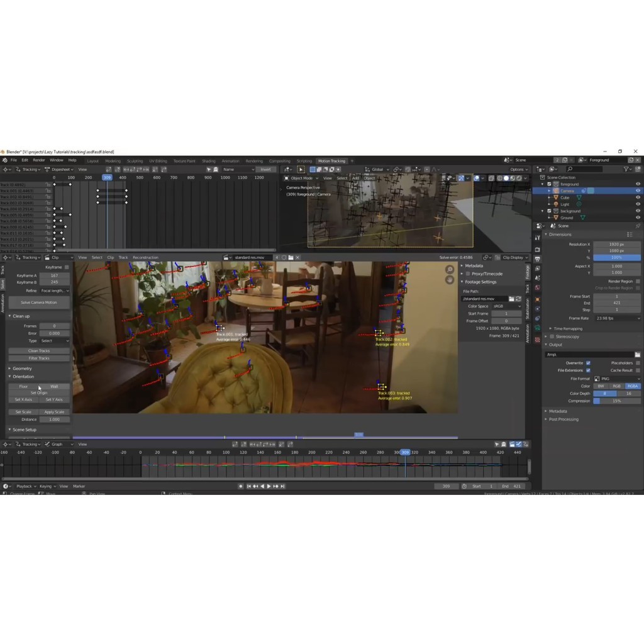644x644 pixels.
Task: Hide the Ground object with eye icon
Action: point(638,218)
